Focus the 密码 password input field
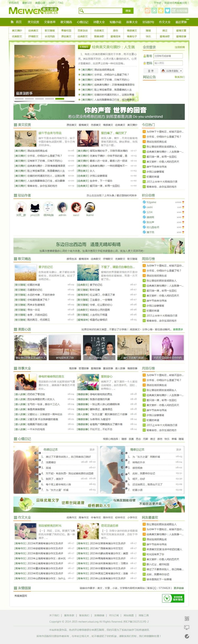This screenshot has width=198, height=644. (168, 63)
